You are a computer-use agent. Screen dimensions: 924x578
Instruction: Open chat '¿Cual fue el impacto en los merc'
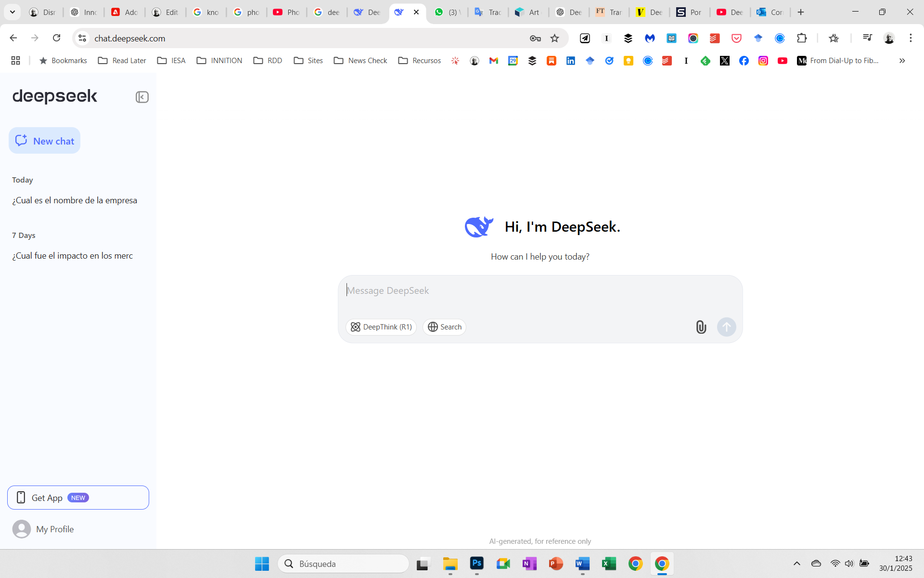coord(73,256)
